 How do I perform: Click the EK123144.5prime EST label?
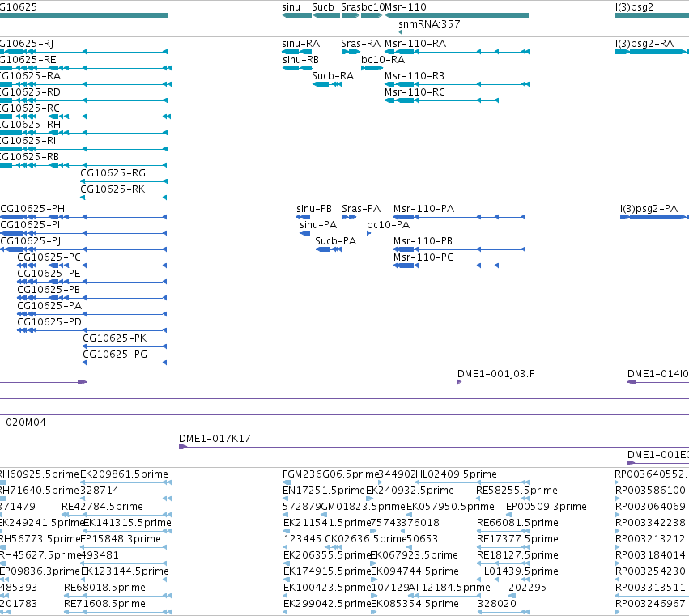(x=125, y=571)
